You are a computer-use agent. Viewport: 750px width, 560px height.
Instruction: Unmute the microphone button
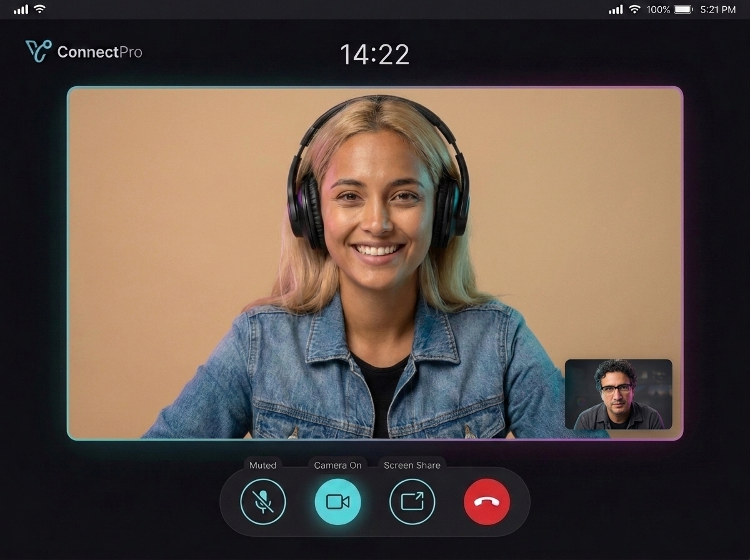[263, 501]
